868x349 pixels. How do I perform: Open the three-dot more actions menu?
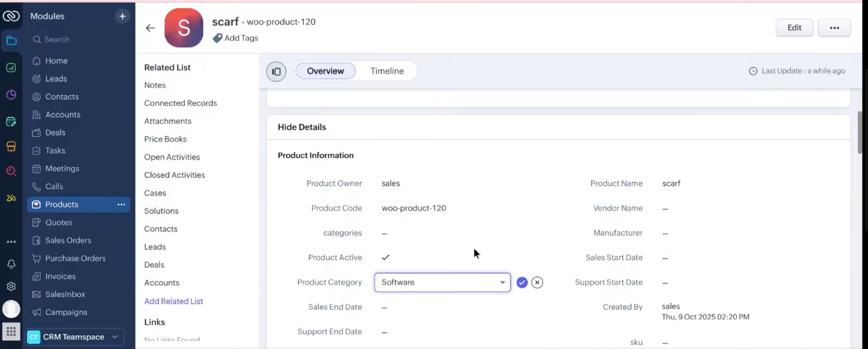(x=834, y=28)
